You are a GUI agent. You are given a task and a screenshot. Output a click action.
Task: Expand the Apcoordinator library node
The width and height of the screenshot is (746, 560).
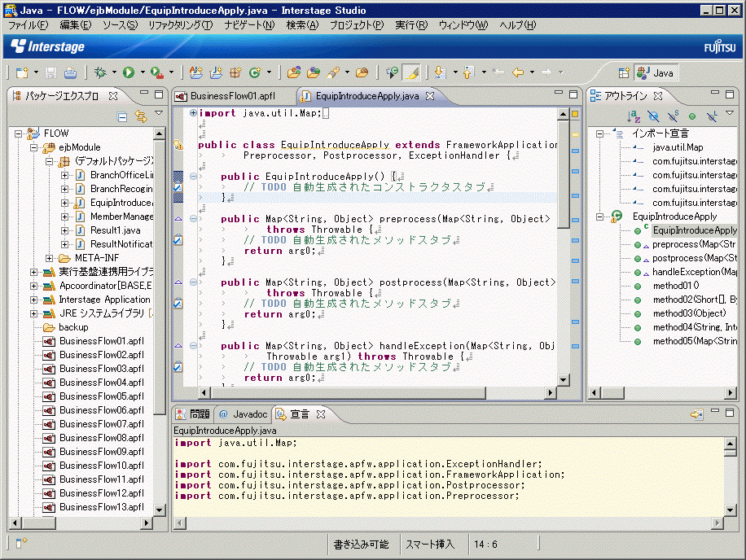[33, 286]
